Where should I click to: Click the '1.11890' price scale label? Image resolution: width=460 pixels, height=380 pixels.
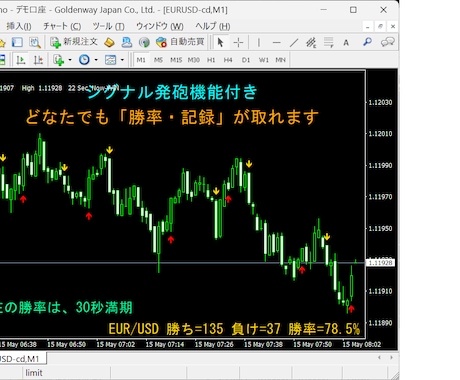pos(380,323)
